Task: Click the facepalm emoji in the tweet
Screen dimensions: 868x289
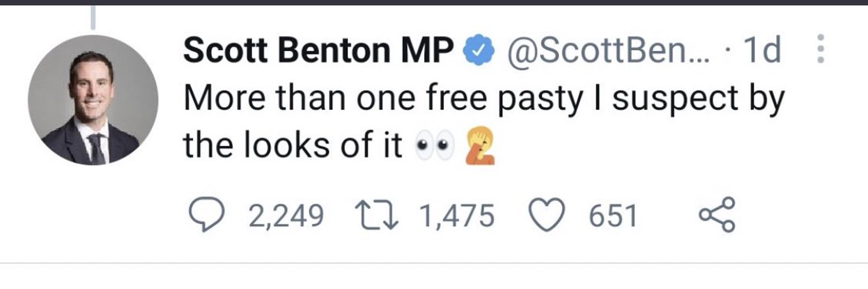Action: pos(480,147)
